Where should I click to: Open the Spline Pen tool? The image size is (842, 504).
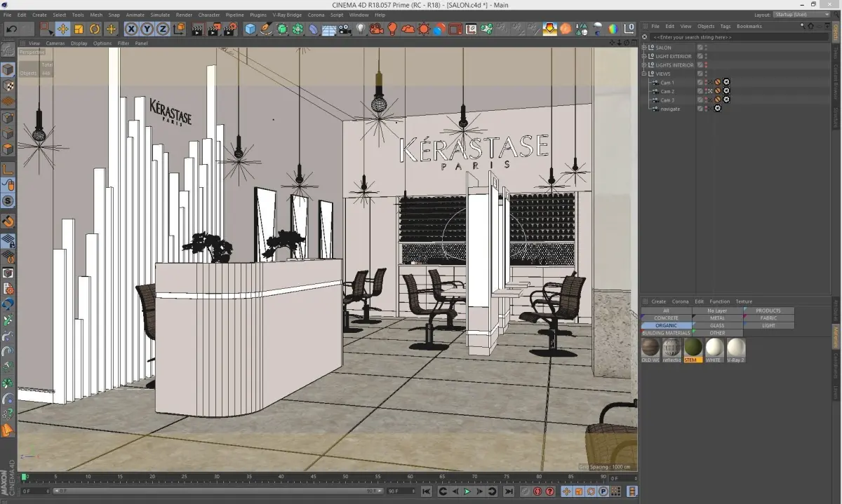(x=266, y=29)
